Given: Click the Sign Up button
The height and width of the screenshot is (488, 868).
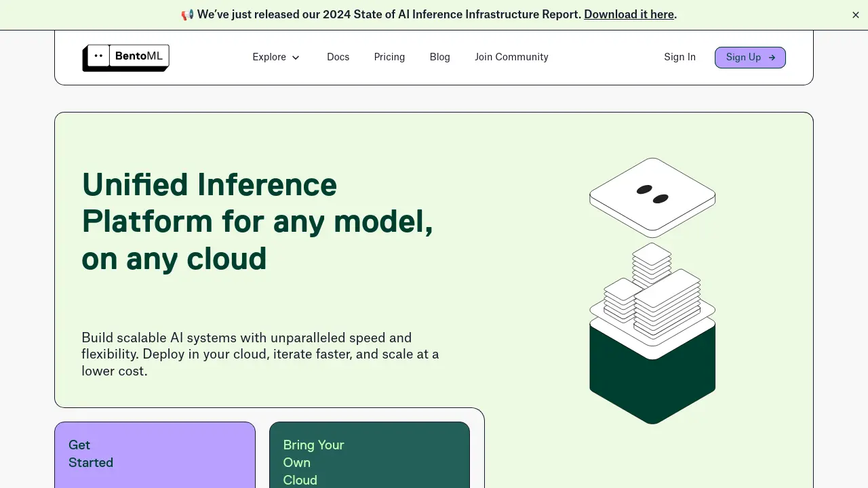Looking at the screenshot, I should [750, 58].
